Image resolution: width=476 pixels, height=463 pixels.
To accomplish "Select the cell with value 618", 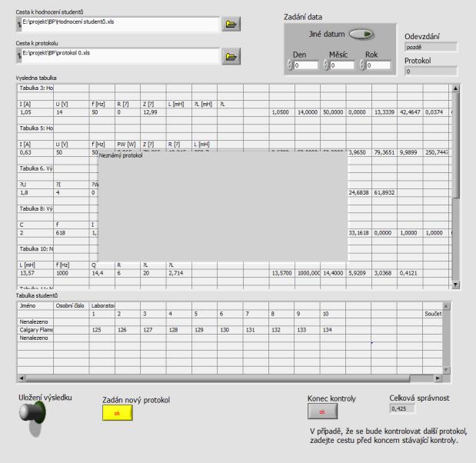I will click(72, 233).
